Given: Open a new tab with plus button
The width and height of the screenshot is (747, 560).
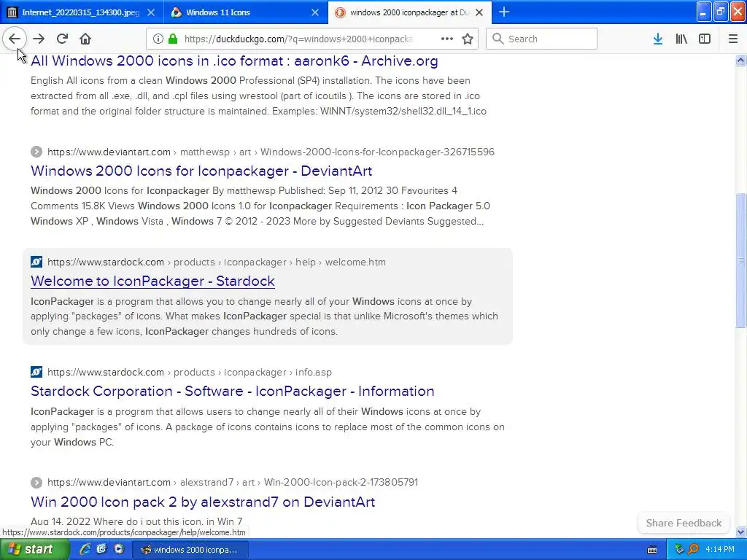Looking at the screenshot, I should [x=504, y=12].
